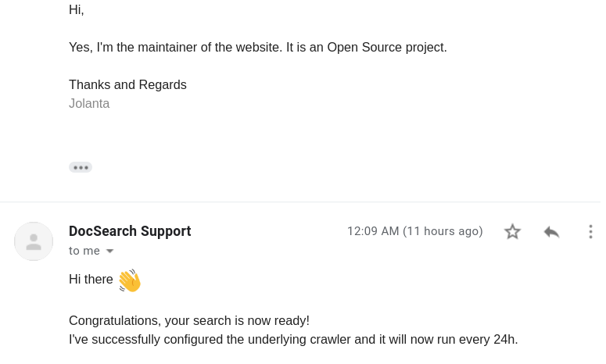
Task: Expand recipient details arrow beside "to me"
Action: coord(110,252)
